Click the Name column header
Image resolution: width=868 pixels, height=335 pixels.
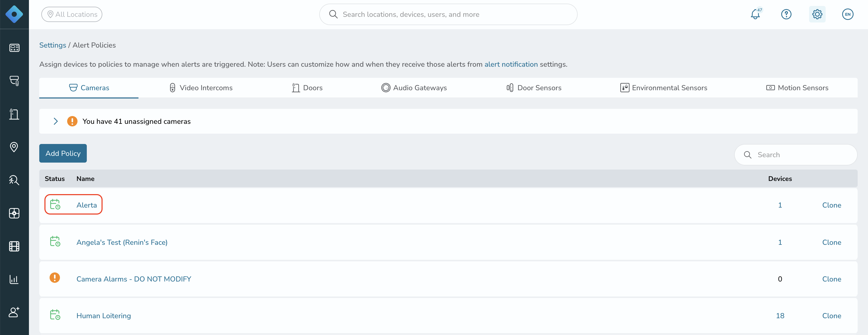click(85, 179)
